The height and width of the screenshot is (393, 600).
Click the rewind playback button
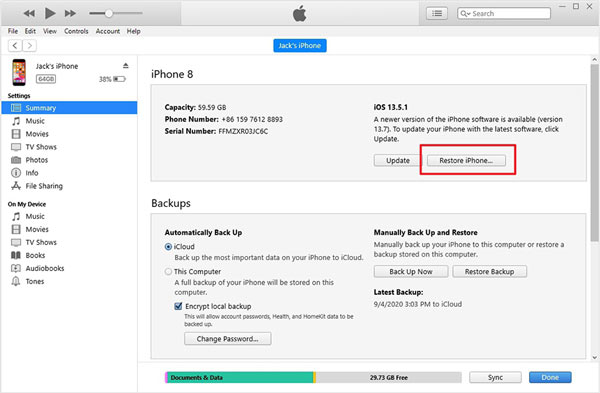(x=29, y=13)
